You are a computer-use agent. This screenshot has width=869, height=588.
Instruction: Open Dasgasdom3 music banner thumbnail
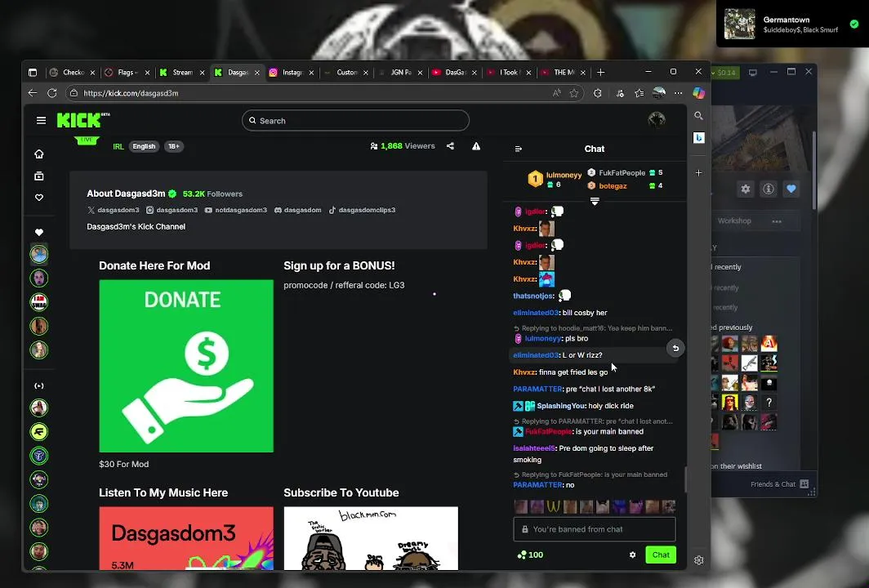[x=186, y=538]
